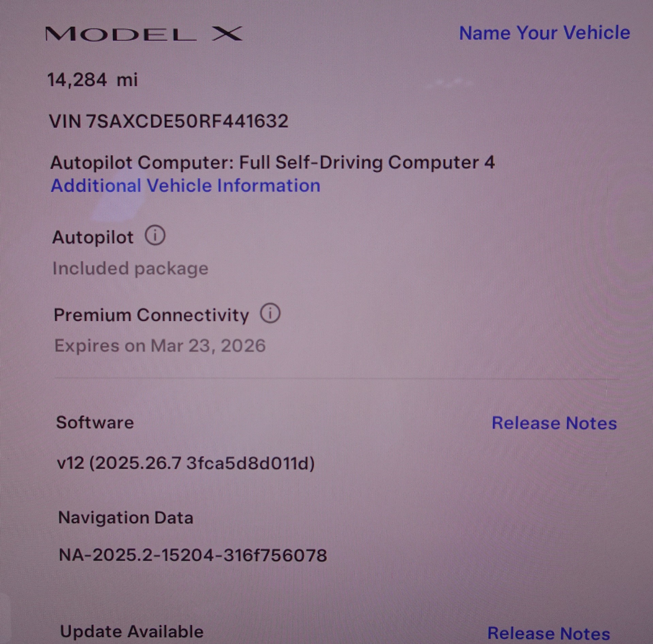Screen dimensions: 653x644
Task: Open the Premium Connectivity info icon
Action: 271,313
